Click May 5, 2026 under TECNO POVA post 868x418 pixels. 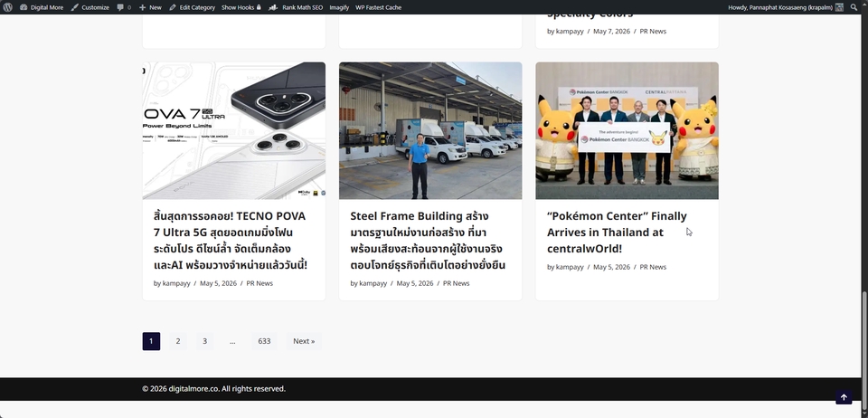click(x=218, y=283)
